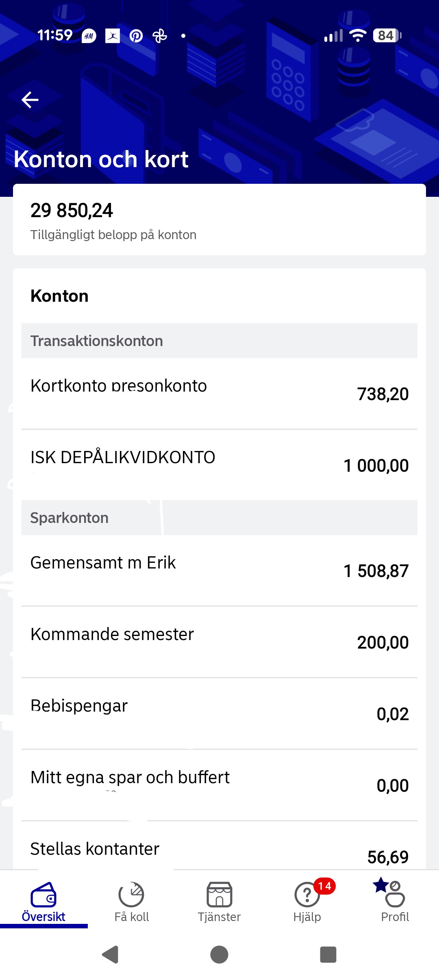Open the Stellas kontanter account
Viewport: 439px width, 980px height.
tap(219, 852)
